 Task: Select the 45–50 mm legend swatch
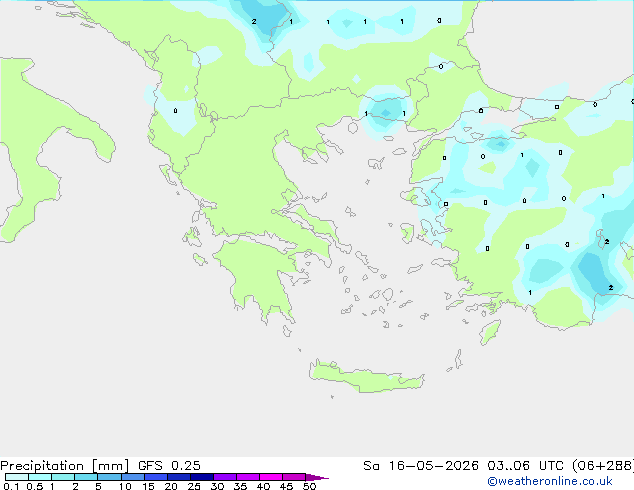click(x=294, y=477)
